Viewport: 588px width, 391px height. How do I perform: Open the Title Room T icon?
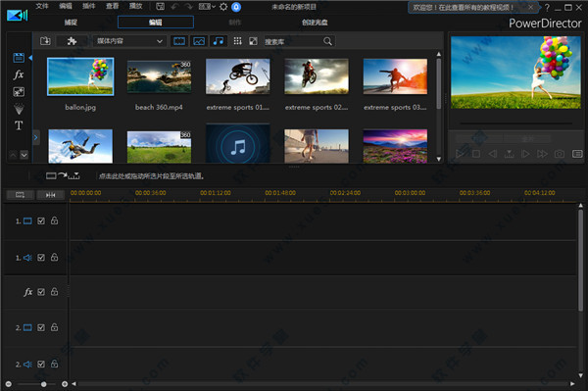pos(19,125)
